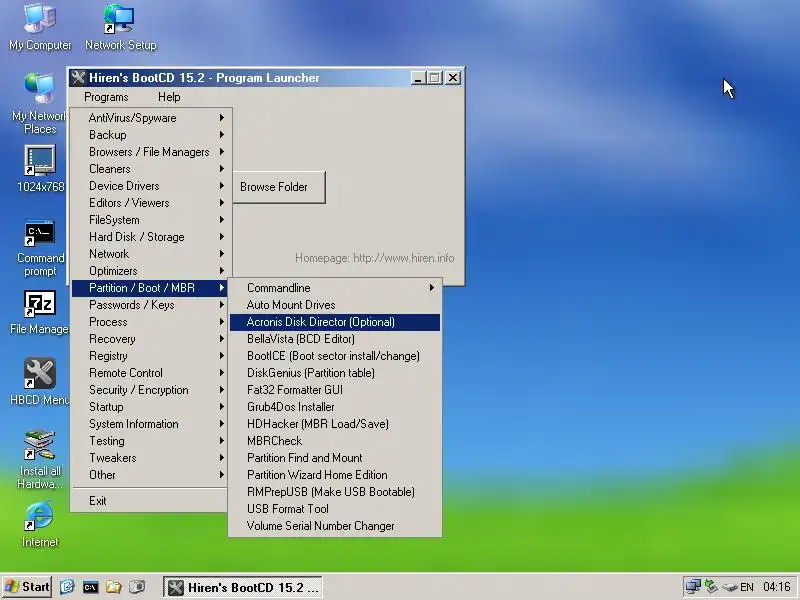This screenshot has width=800, height=600.
Task: Expand Optimizers submenu
Action: (x=149, y=271)
